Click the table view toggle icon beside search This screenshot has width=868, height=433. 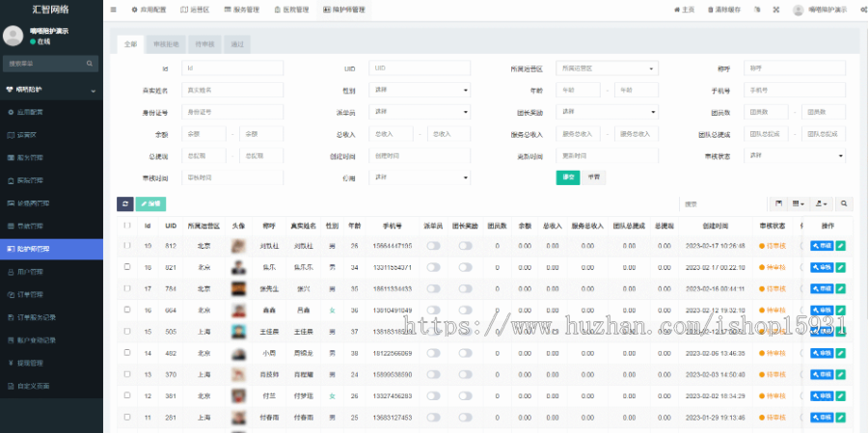click(x=778, y=203)
